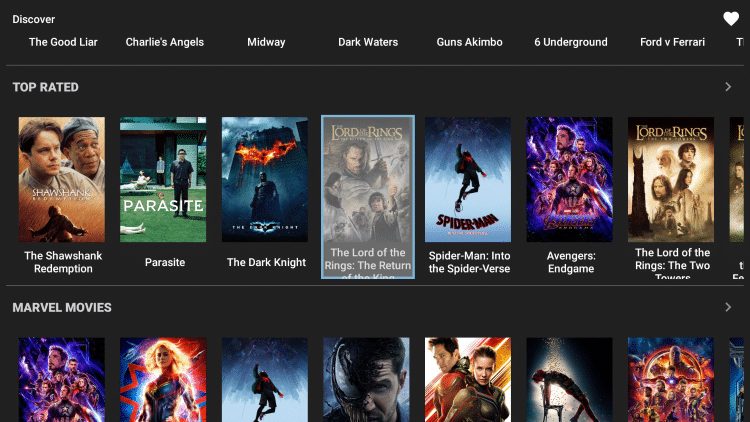Image resolution: width=750 pixels, height=422 pixels.
Task: Select Dark Waters from Discover list
Action: click(368, 42)
